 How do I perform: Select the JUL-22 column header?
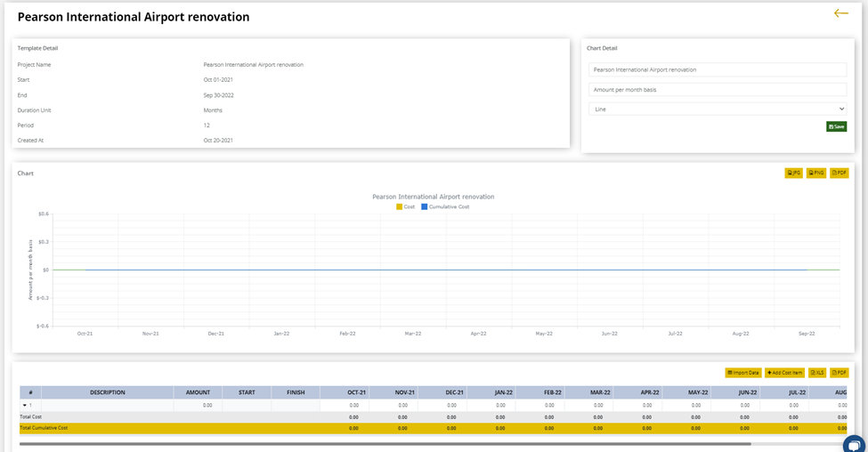point(784,392)
